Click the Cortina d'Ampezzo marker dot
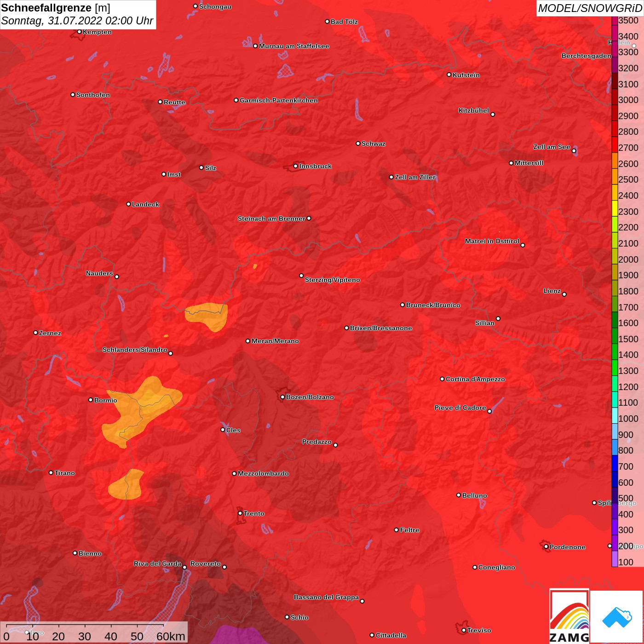This screenshot has width=644, height=644. [x=442, y=379]
